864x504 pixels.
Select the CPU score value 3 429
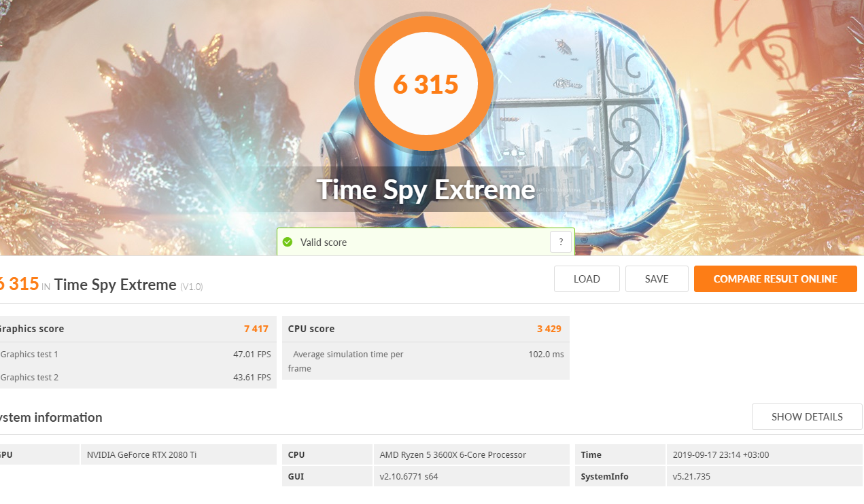coord(549,329)
